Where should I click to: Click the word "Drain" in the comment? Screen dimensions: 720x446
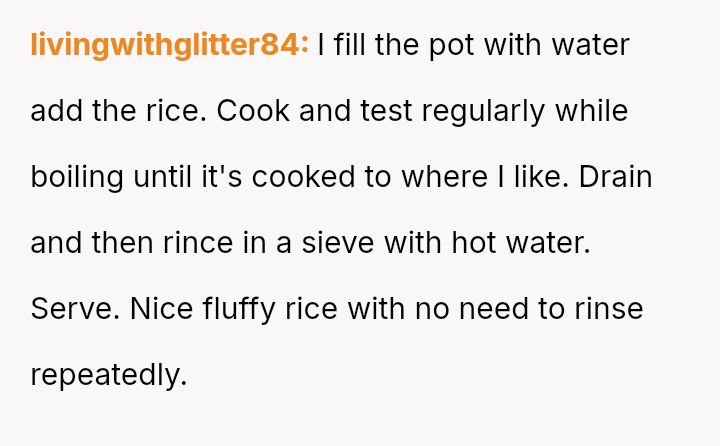coord(615,177)
